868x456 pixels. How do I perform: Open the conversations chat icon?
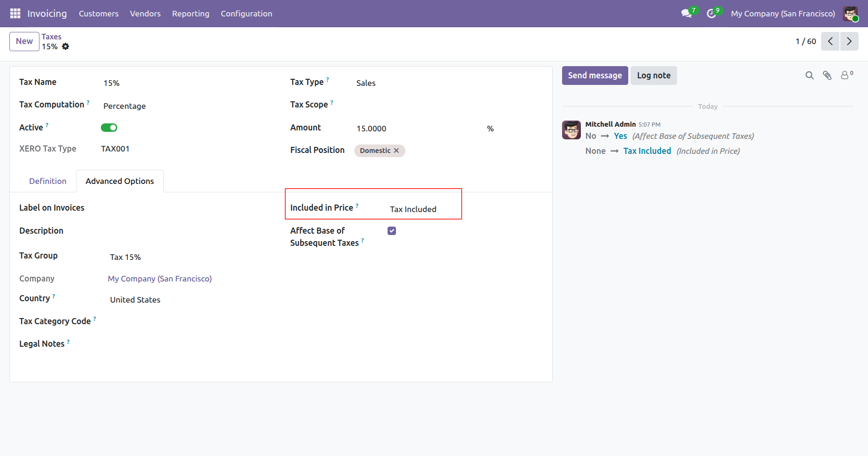pos(687,14)
